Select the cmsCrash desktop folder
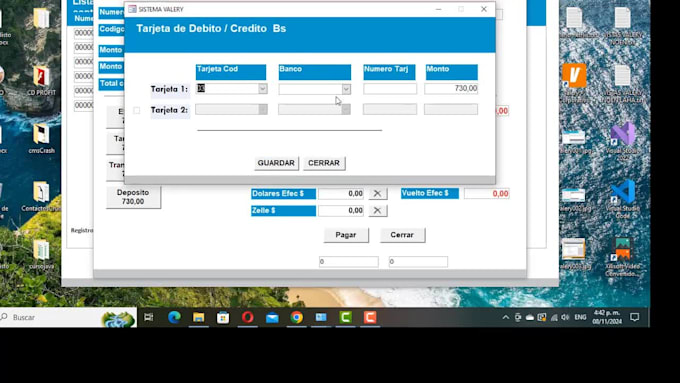The width and height of the screenshot is (680, 383). click(x=41, y=139)
